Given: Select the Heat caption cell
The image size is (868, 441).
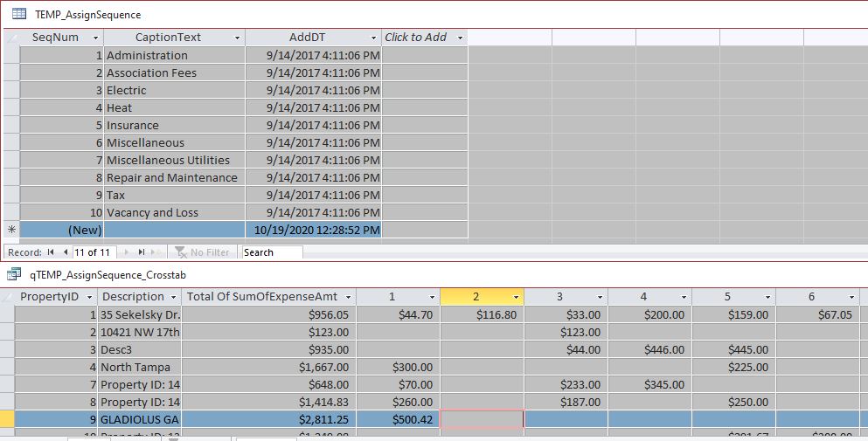Looking at the screenshot, I should point(174,107).
